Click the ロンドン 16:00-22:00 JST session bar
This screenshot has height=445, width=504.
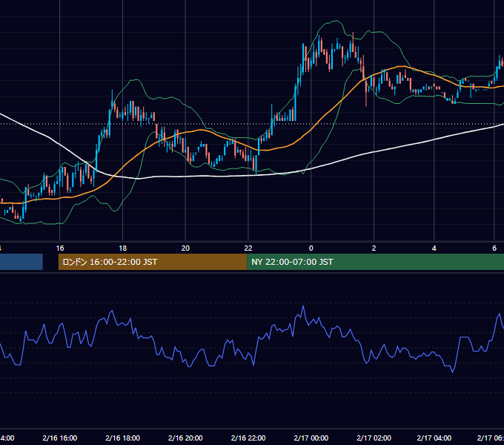pos(153,262)
